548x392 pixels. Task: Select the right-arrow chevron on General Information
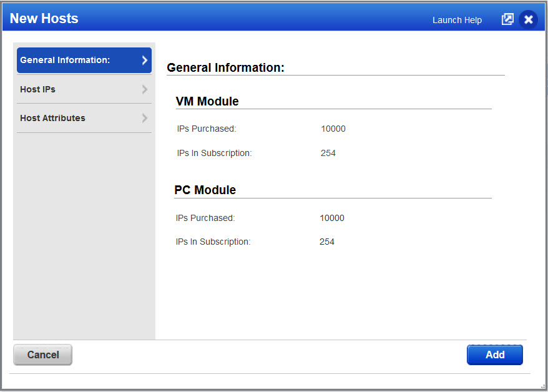[144, 60]
